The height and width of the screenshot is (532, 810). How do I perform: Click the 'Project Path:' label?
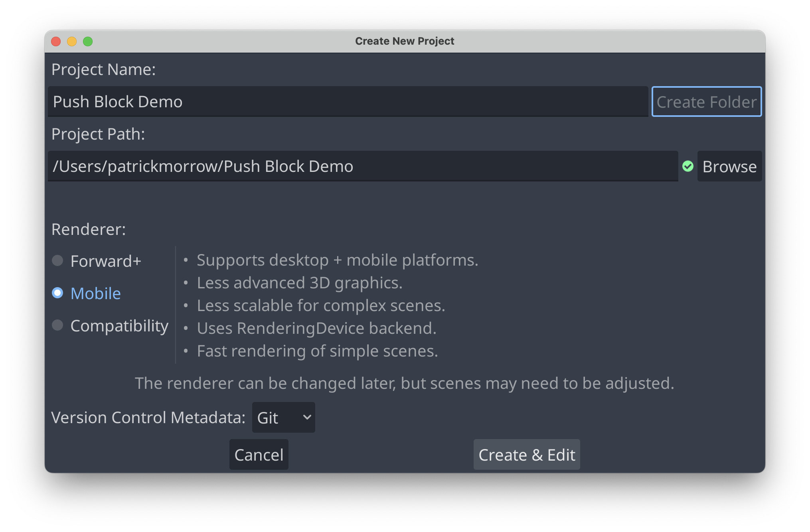click(98, 134)
